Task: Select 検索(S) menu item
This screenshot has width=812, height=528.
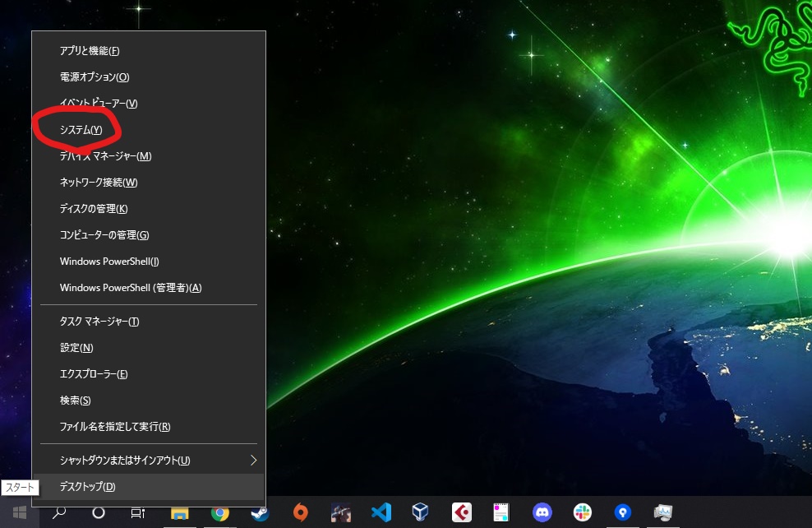Action: pyautogui.click(x=148, y=401)
